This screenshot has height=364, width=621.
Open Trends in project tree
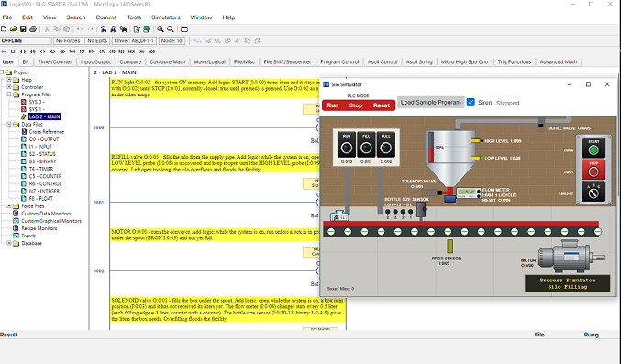pos(28,236)
